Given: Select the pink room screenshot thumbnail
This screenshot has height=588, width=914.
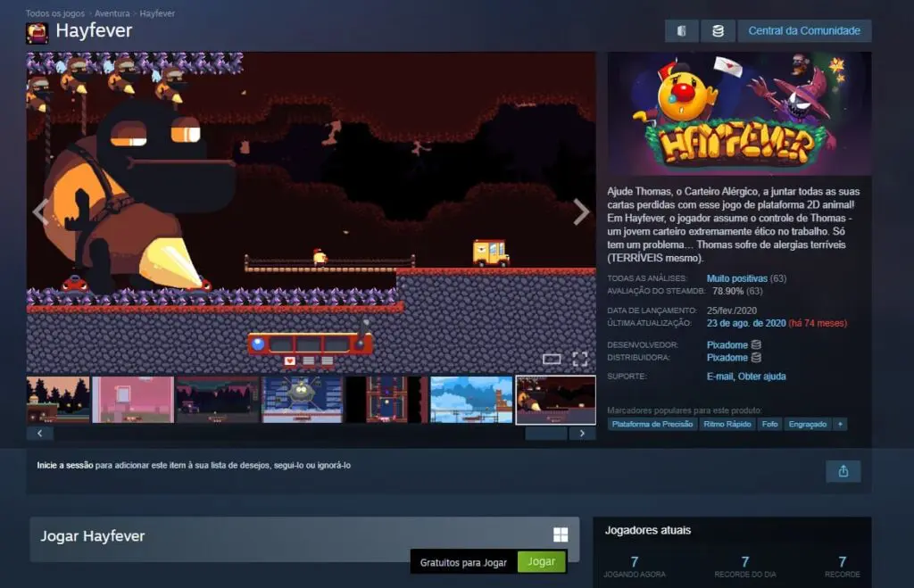Looking at the screenshot, I should (x=133, y=399).
